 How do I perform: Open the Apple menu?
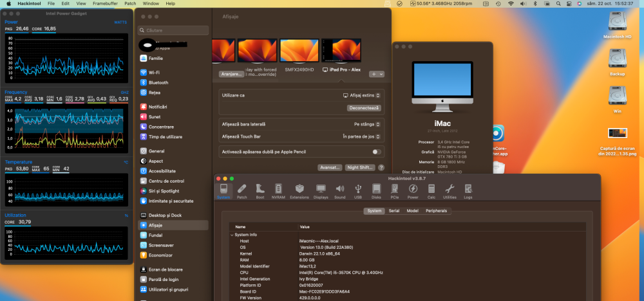[x=8, y=3]
